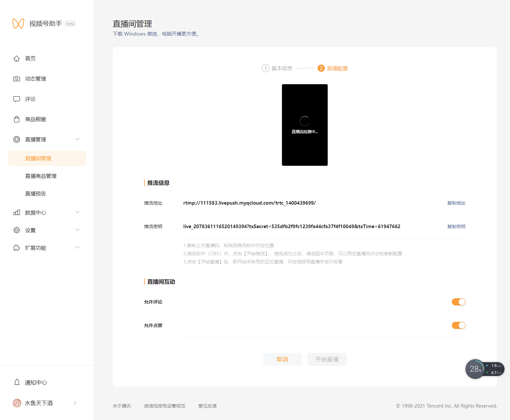
Task: Select the 直播间管理 submenu item
Action: coord(47,158)
